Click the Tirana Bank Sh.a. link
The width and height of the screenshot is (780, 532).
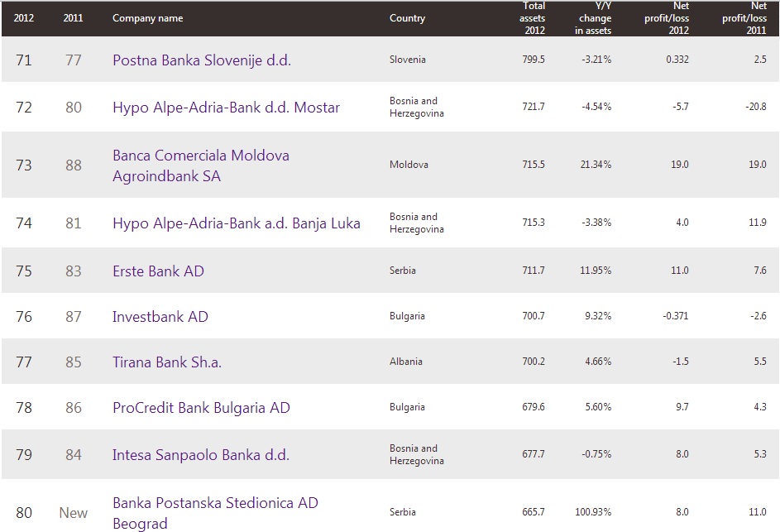pos(166,362)
